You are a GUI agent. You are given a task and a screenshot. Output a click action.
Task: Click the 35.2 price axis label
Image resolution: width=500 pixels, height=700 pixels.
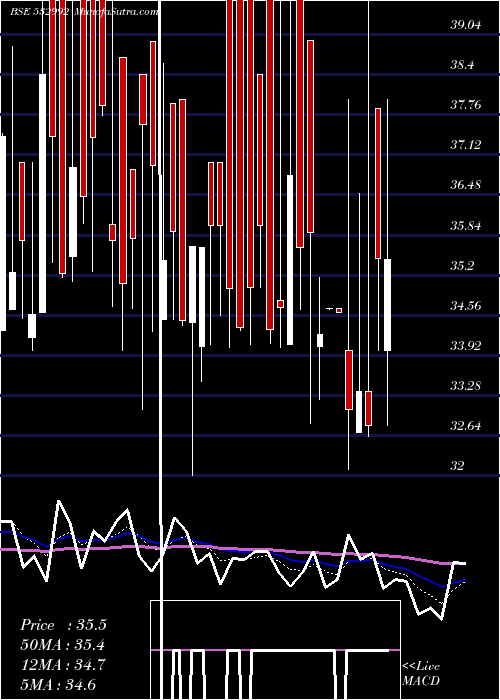[462, 266]
